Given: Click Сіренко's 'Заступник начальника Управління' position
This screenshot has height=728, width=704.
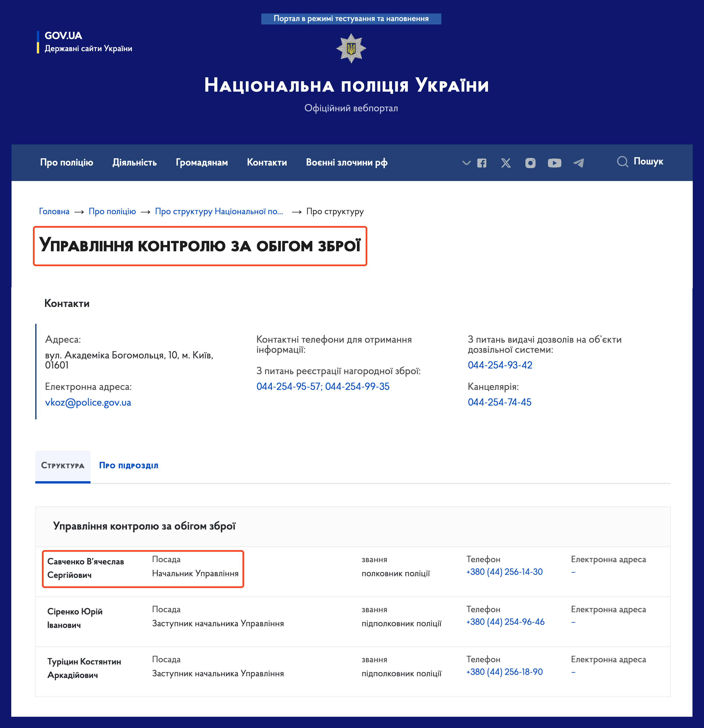Looking at the screenshot, I should (218, 624).
